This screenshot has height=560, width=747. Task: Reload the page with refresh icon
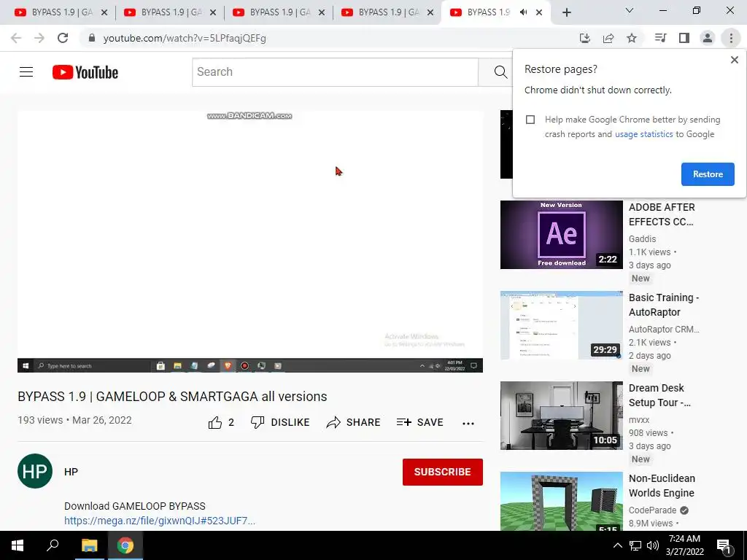click(63, 38)
